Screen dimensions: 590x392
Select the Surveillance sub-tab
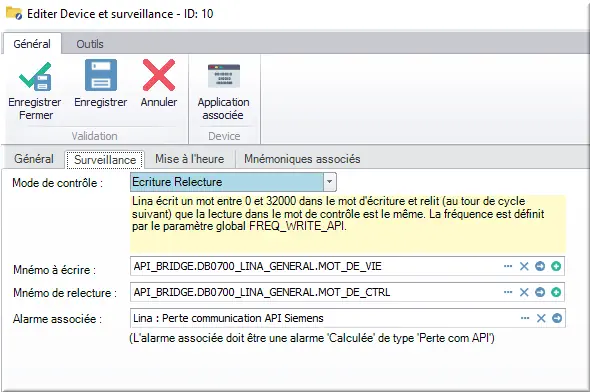tap(105, 160)
